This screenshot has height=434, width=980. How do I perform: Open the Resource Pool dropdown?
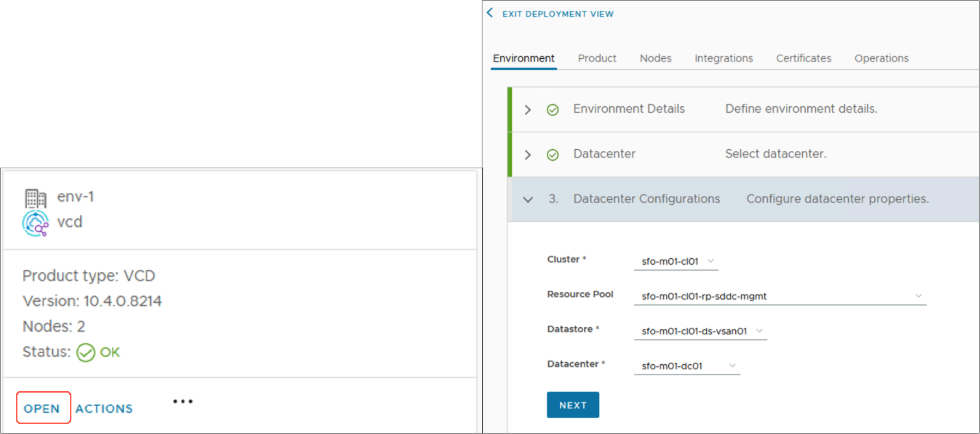tap(780, 296)
